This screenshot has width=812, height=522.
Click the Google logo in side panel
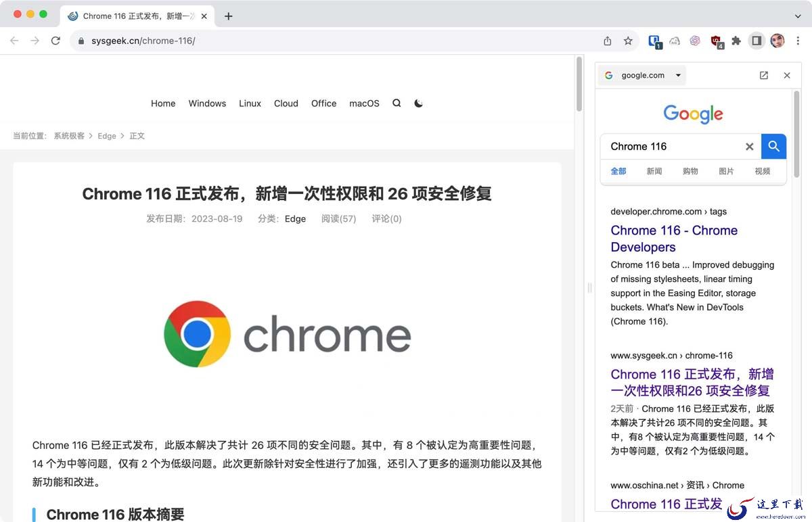(693, 114)
